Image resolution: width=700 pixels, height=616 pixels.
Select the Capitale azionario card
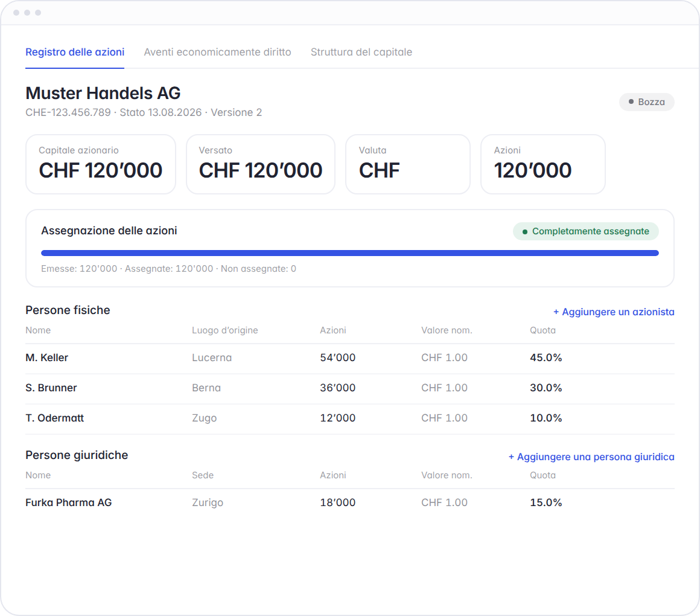tap(101, 164)
